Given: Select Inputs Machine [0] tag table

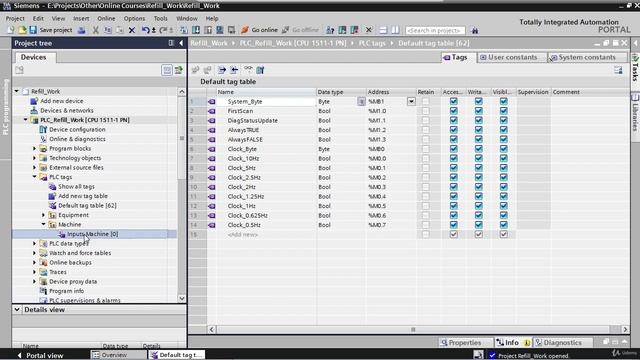Looking at the screenshot, I should point(92,234).
